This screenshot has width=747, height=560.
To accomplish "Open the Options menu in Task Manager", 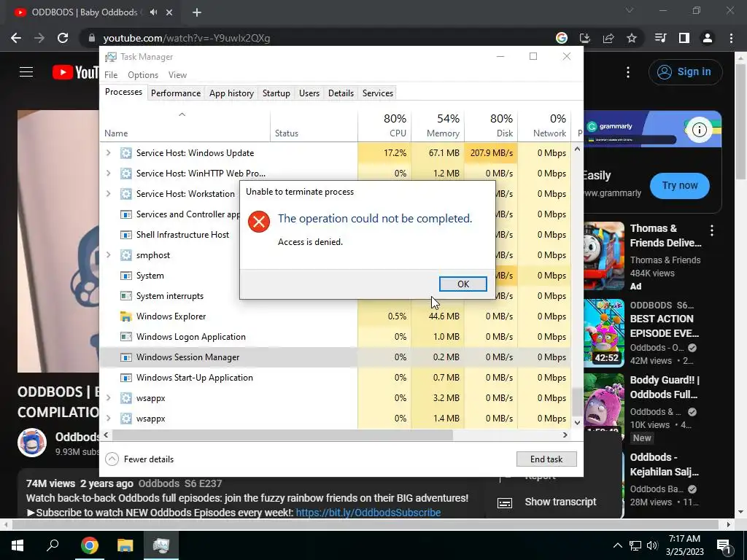I will [x=143, y=75].
